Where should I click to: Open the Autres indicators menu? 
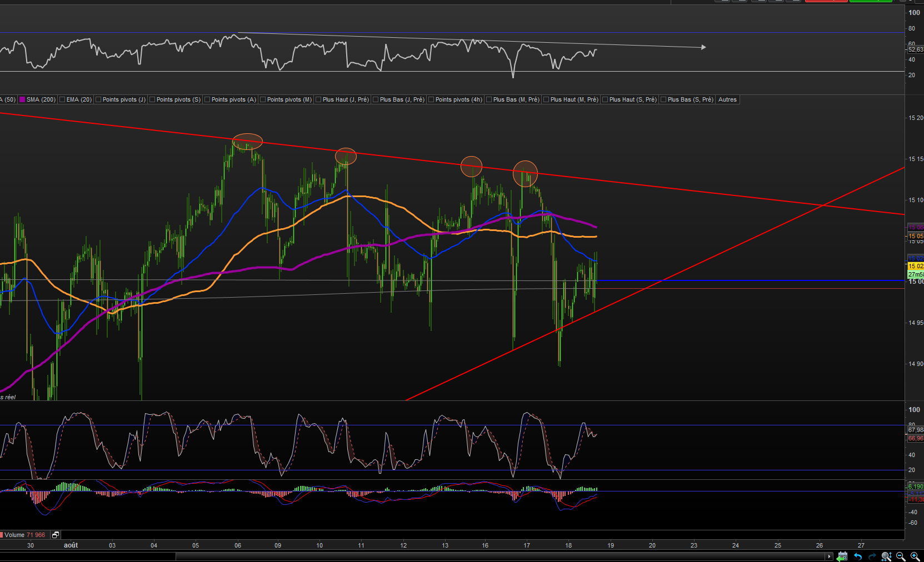pyautogui.click(x=727, y=100)
